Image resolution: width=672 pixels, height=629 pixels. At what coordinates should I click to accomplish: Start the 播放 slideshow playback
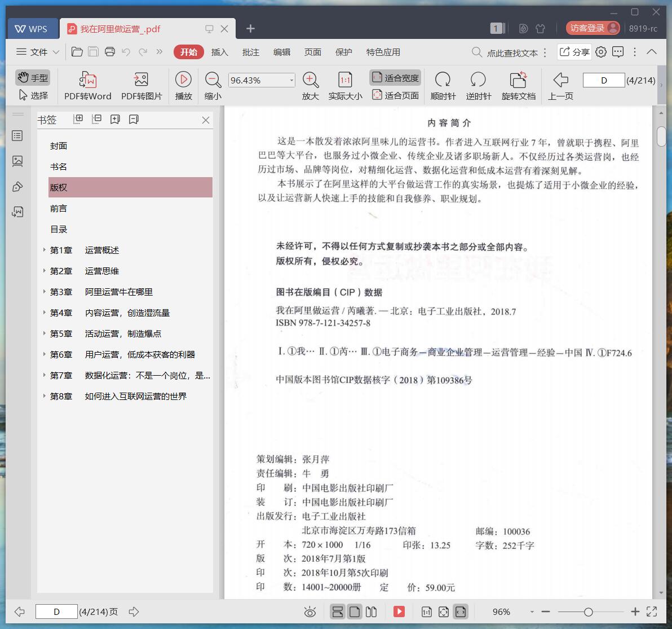tap(183, 80)
